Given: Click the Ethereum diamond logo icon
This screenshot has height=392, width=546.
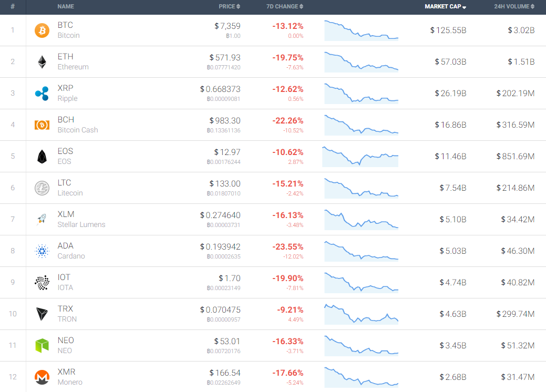Looking at the screenshot, I should [42, 62].
